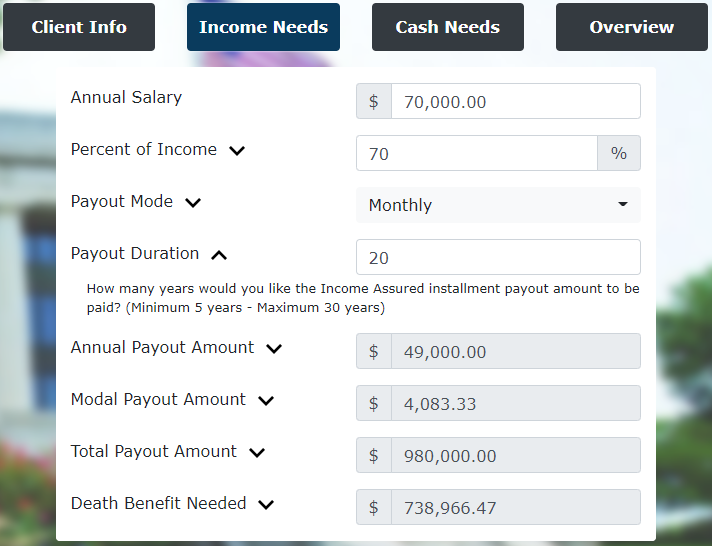Click the Payout Duration label
The image size is (712, 546).
(x=135, y=253)
